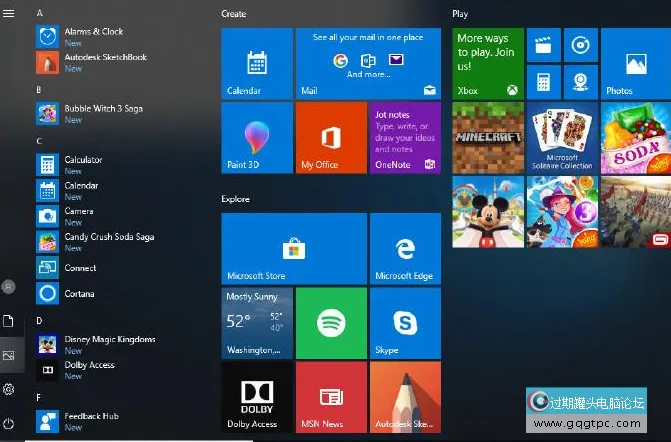Open the Connect app
The image size is (671, 442).
tap(66, 268)
